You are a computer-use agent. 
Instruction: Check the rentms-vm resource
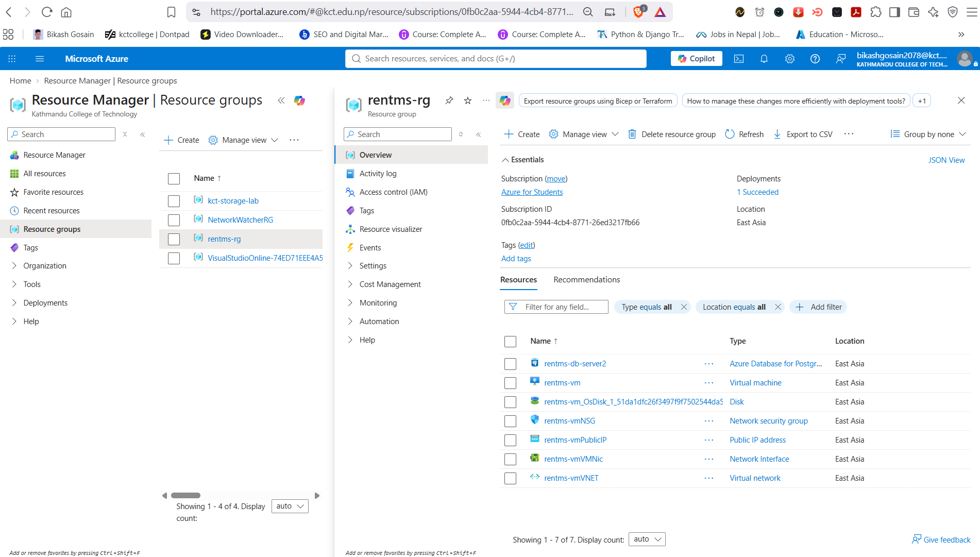pyautogui.click(x=510, y=383)
